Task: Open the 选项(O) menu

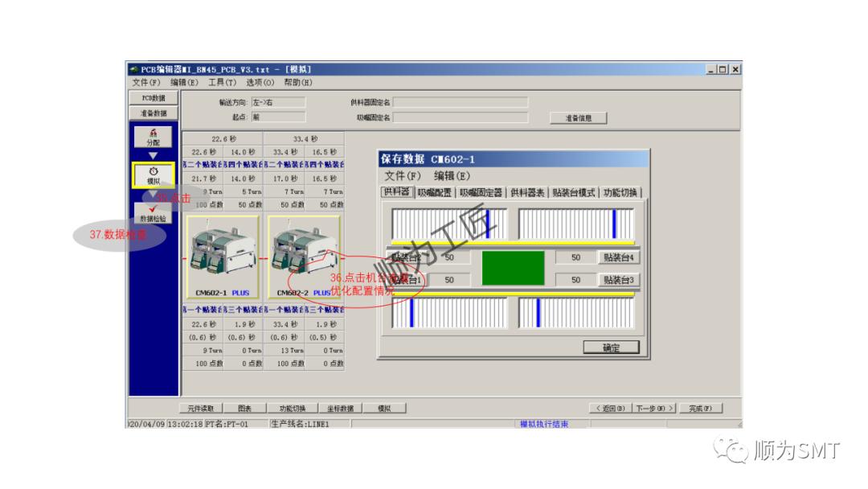Action: pyautogui.click(x=260, y=83)
